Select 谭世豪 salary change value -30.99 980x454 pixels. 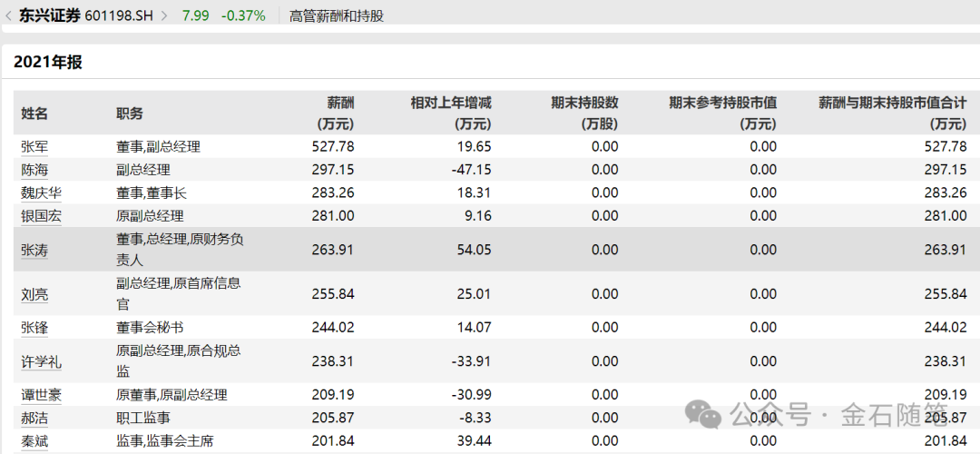[471, 395]
